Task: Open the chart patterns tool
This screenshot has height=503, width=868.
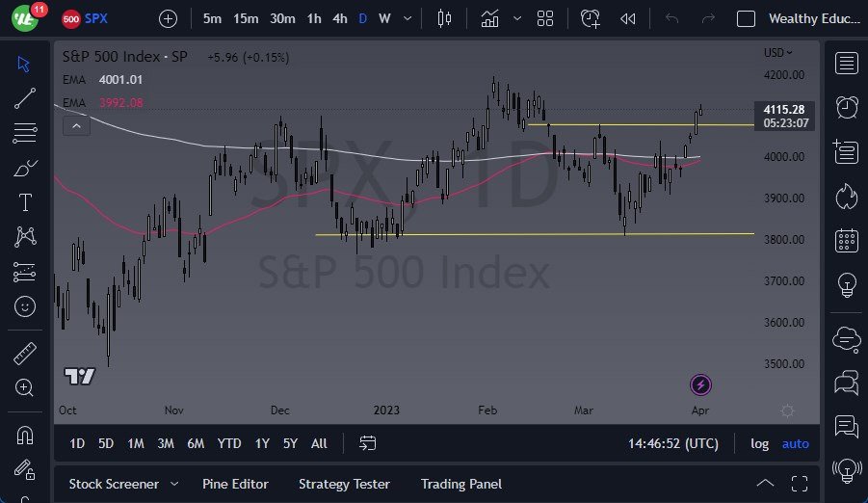Action: coord(25,236)
